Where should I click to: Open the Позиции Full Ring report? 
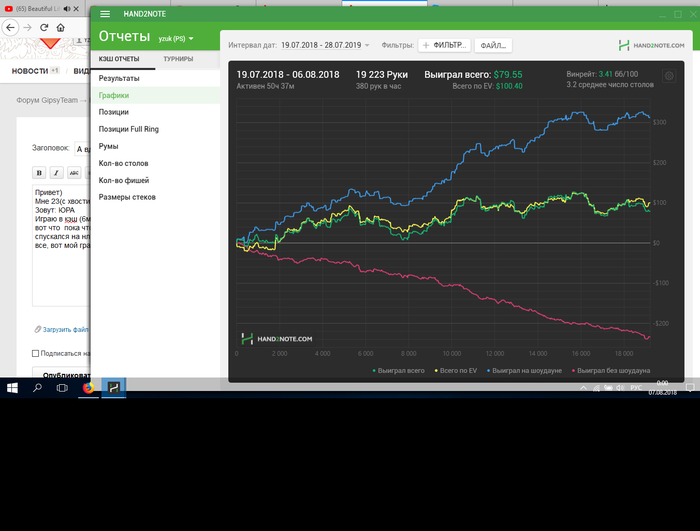point(155,129)
